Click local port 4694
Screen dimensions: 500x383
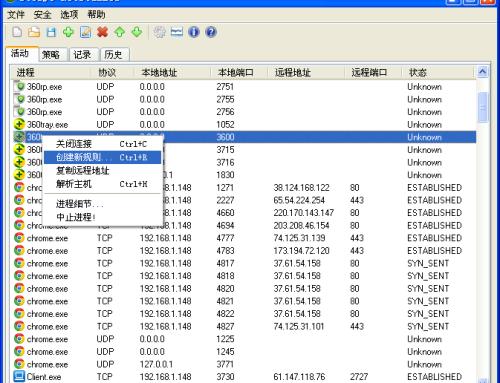click(x=225, y=225)
